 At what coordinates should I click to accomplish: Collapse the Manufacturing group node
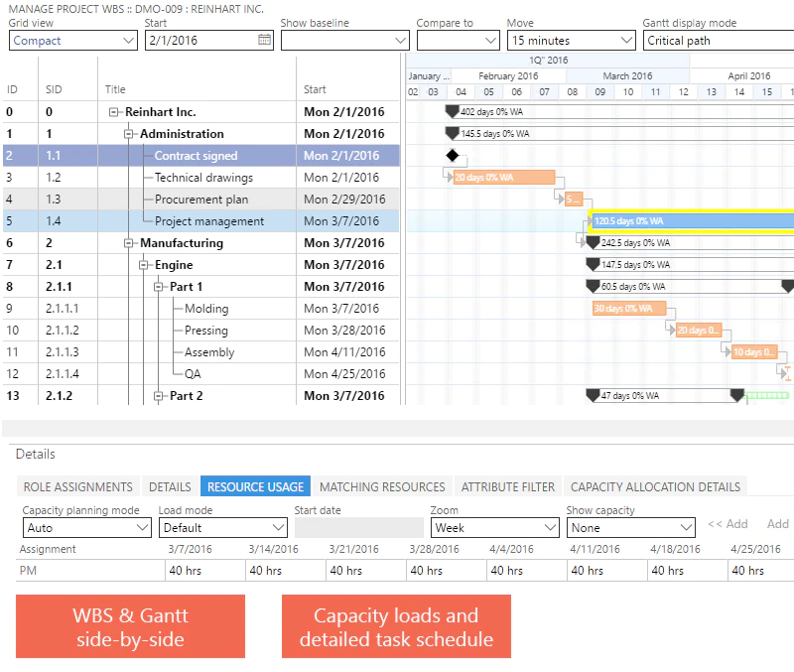pos(129,243)
